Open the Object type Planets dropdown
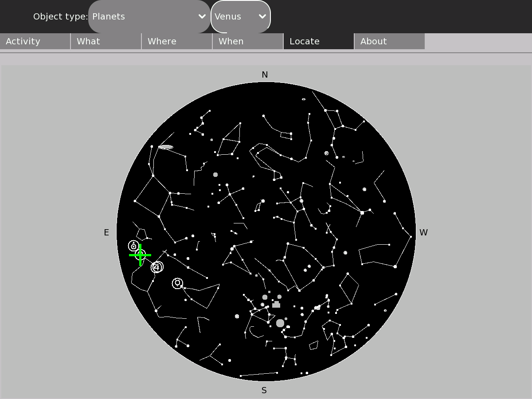 coord(149,16)
